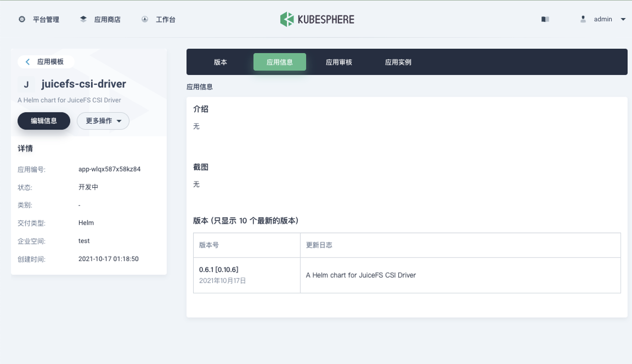The height and width of the screenshot is (364, 632).
Task: Click the delivery type value Helm
Action: [86, 223]
